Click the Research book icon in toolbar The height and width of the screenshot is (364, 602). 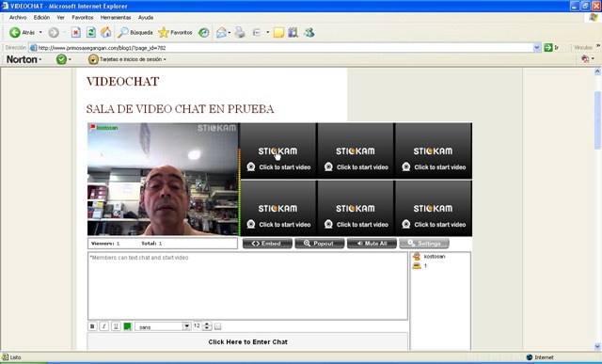(293, 33)
